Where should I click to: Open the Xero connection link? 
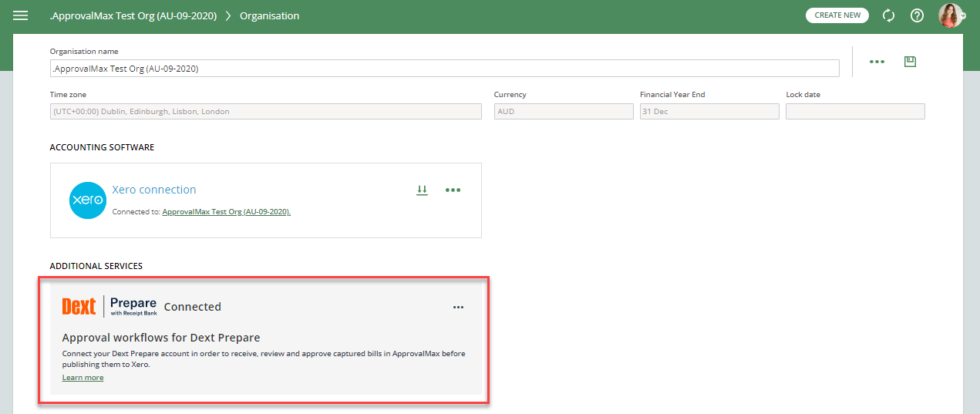click(x=154, y=190)
